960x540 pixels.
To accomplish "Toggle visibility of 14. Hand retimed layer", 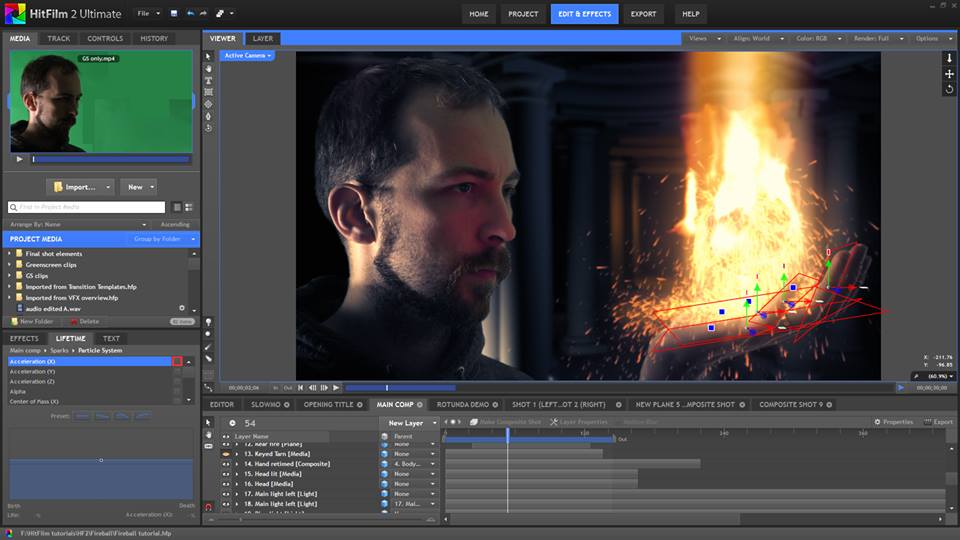I will pos(226,464).
